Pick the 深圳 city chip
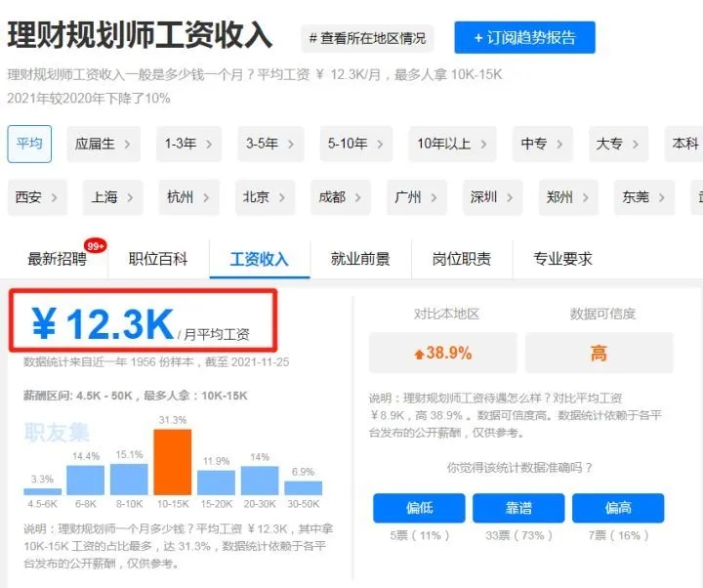The image size is (703, 588). pos(491,197)
